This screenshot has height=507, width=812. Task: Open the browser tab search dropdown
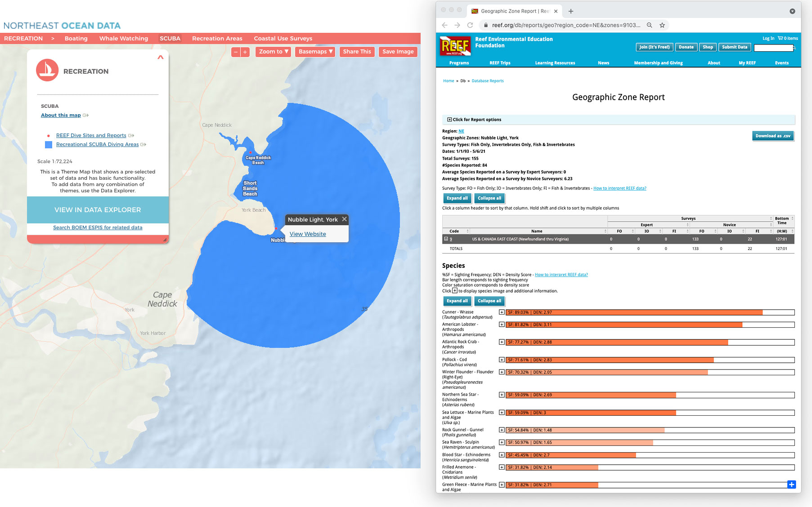click(792, 11)
